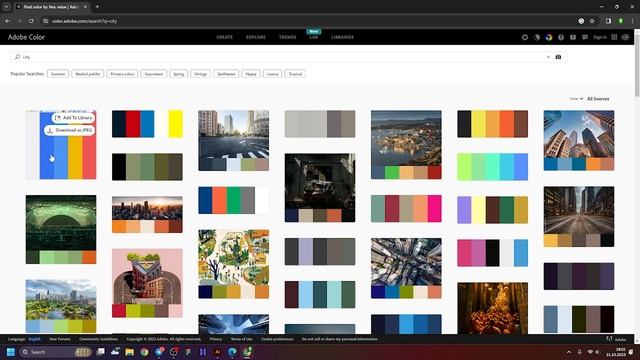The image size is (640, 360).
Task: Open a new browser tab with plus
Action: click(97, 7)
